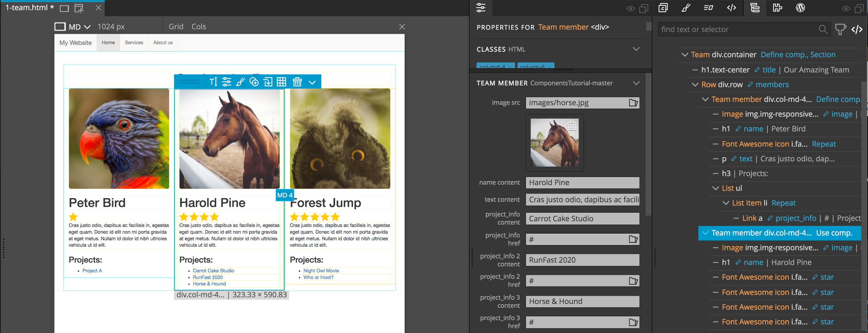Collapse the Team div.container tree node
The image size is (868, 333).
click(684, 55)
